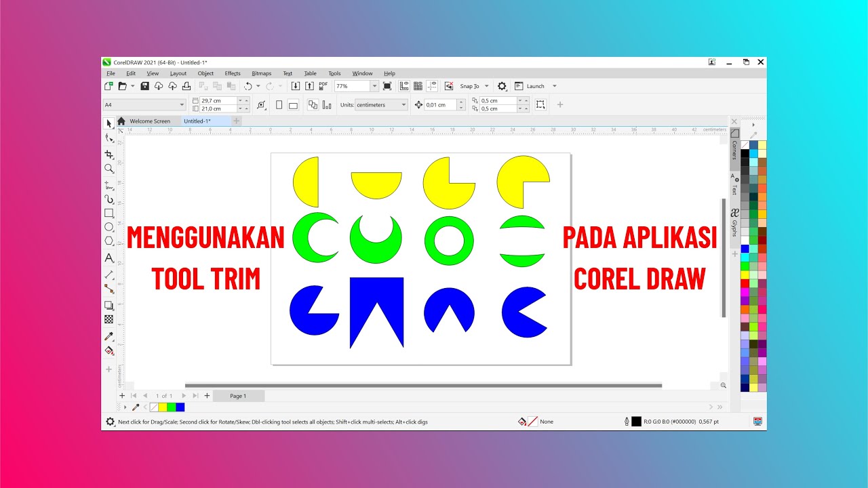The width and height of the screenshot is (868, 488).
Task: Open the Text docker tab
Action: pyautogui.click(x=734, y=184)
